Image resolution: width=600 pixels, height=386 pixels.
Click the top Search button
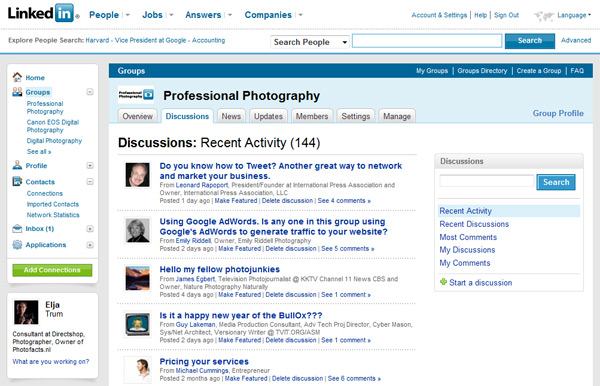point(530,41)
